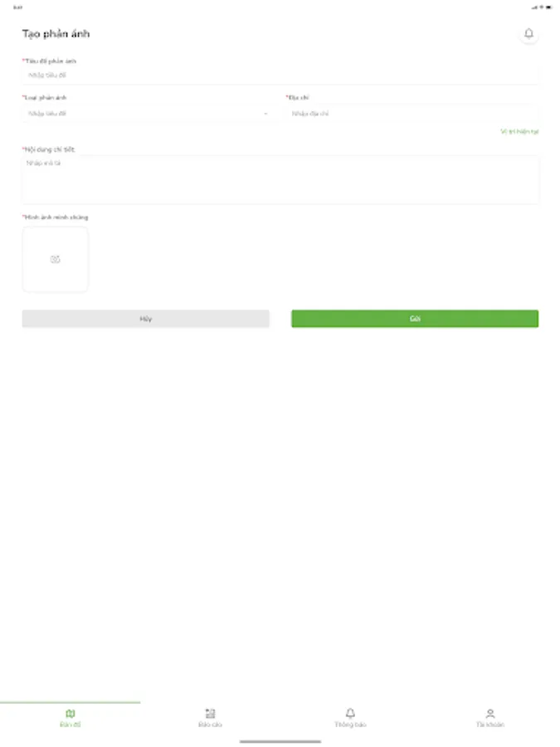Image resolution: width=560 pixels, height=747 pixels.
Task: Expand the dropdown arrow next to Nhập tiêu đề
Action: click(265, 113)
